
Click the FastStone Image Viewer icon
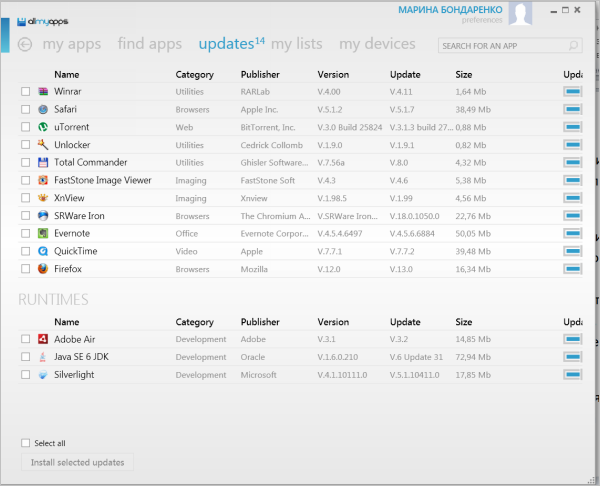[x=43, y=180]
